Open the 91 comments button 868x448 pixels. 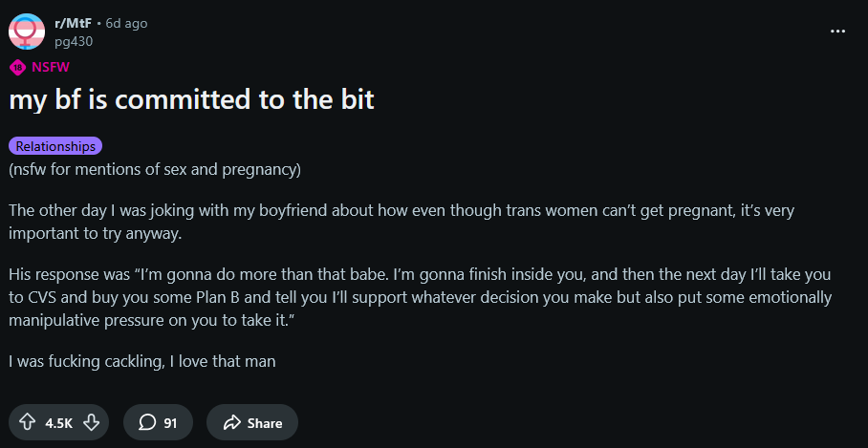tap(159, 423)
